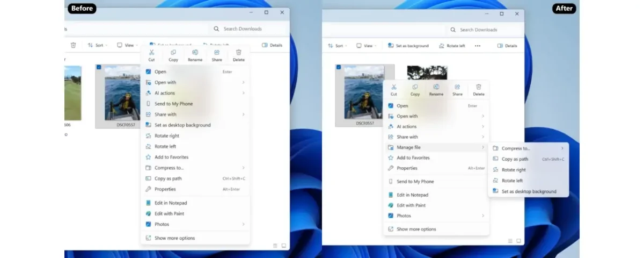The height and width of the screenshot is (258, 644).
Task: Expand AI actions submenu in the Before context menu
Action: tap(195, 93)
